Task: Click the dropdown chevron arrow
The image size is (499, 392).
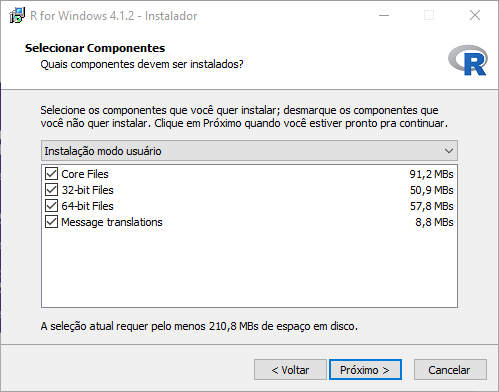Action: pos(449,151)
